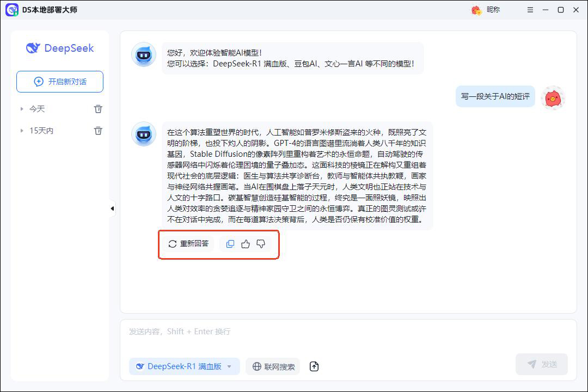
Task: Collapse the sidebar with the arrow handle
Action: (x=112, y=209)
